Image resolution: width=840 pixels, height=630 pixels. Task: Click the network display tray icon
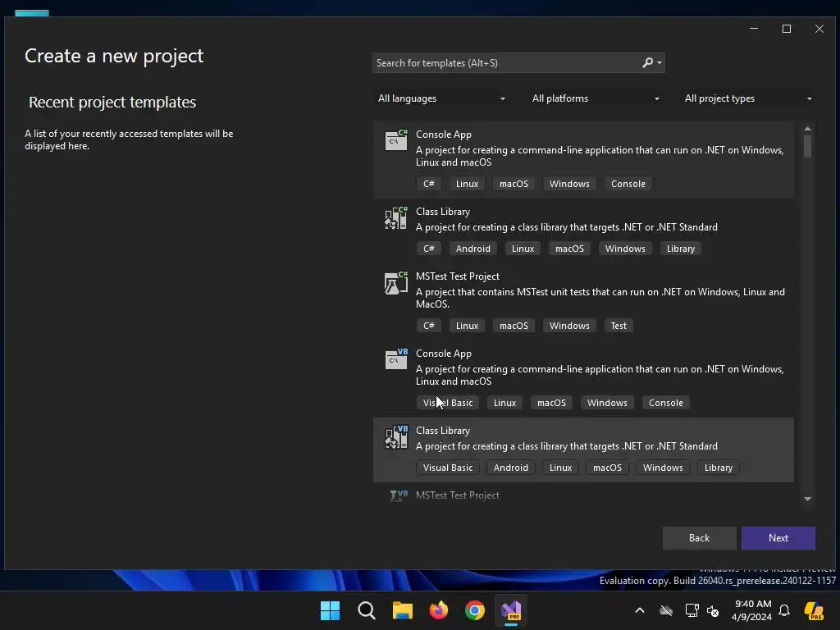tap(692, 610)
